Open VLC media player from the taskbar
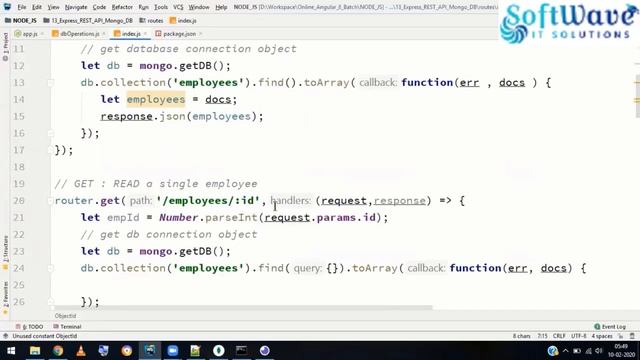This screenshot has width=640, height=360. click(81, 351)
